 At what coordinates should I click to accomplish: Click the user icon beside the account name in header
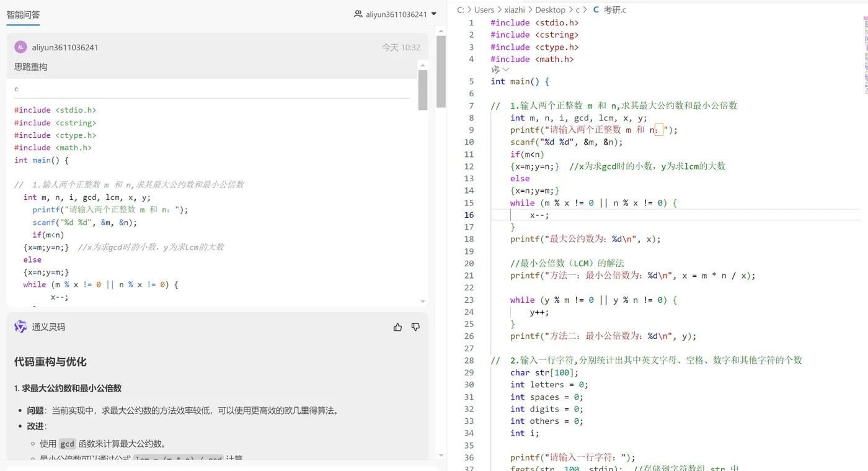tap(358, 14)
